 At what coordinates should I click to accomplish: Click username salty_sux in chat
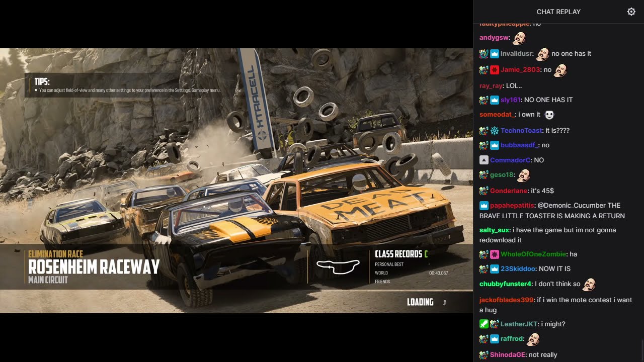click(x=494, y=230)
